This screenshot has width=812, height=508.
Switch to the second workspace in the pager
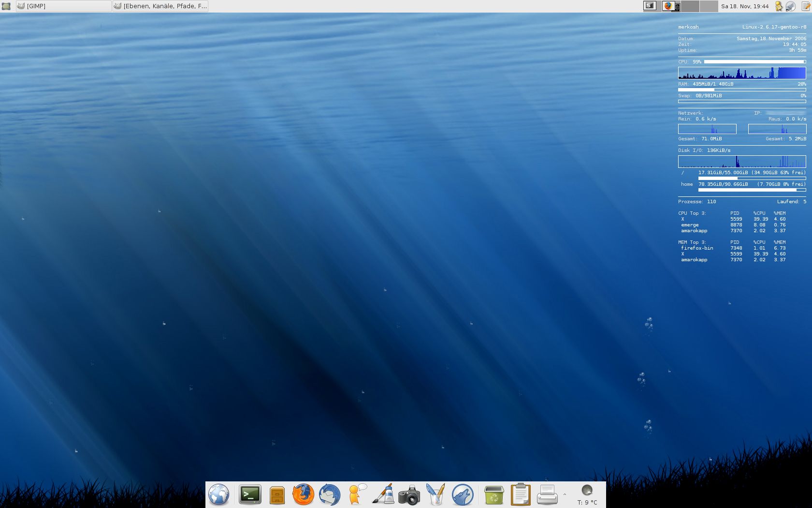pyautogui.click(x=690, y=6)
